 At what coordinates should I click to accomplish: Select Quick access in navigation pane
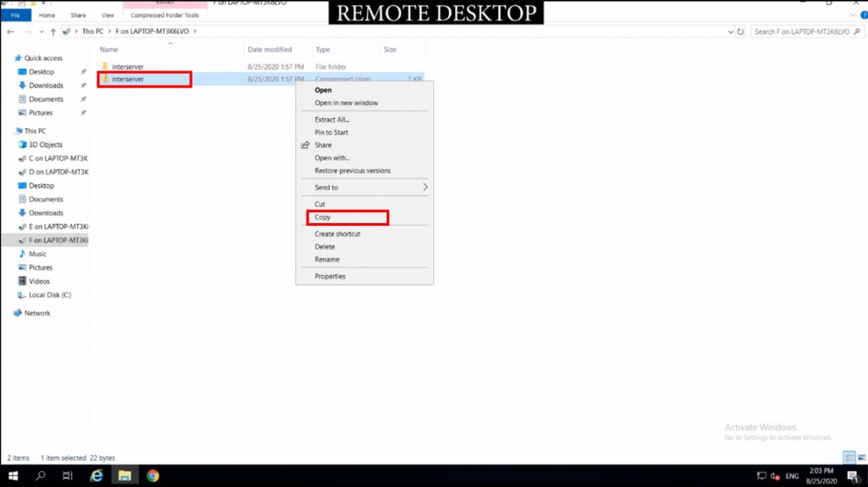point(43,59)
